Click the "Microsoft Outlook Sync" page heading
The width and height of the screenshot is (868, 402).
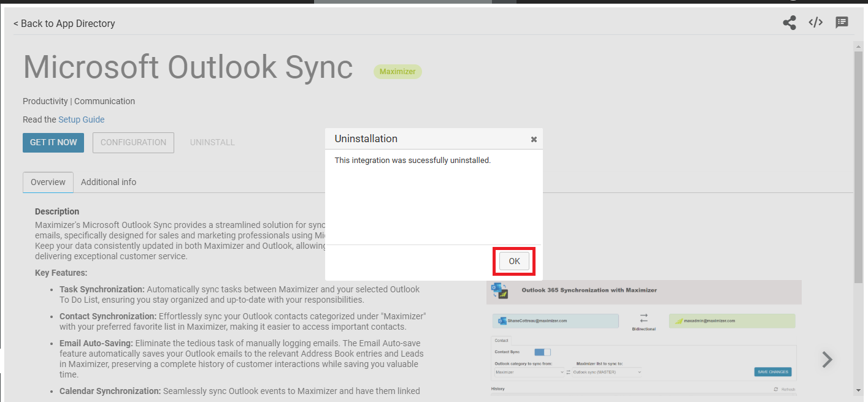pyautogui.click(x=188, y=67)
